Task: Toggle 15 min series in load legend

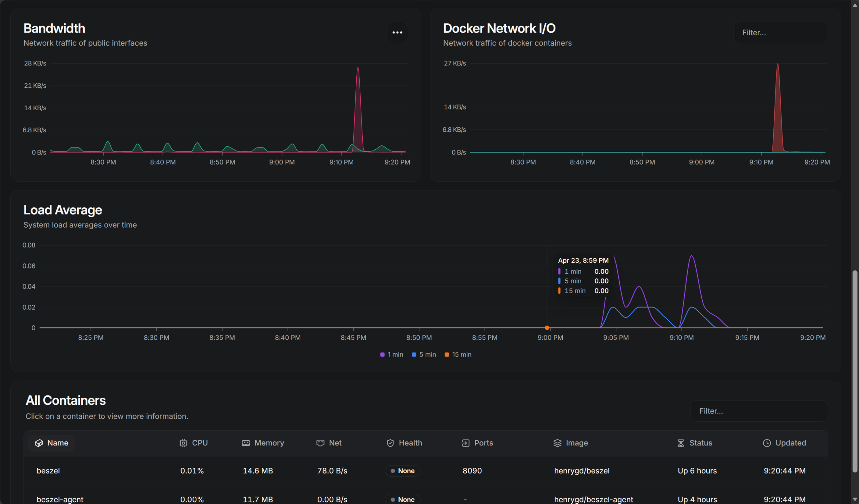Action: pos(458,355)
